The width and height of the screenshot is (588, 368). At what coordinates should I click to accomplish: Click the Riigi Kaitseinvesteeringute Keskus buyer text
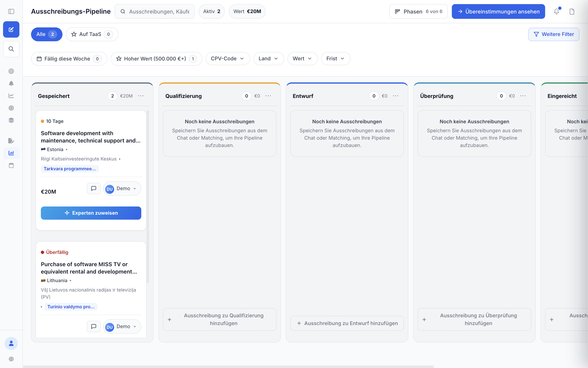79,159
